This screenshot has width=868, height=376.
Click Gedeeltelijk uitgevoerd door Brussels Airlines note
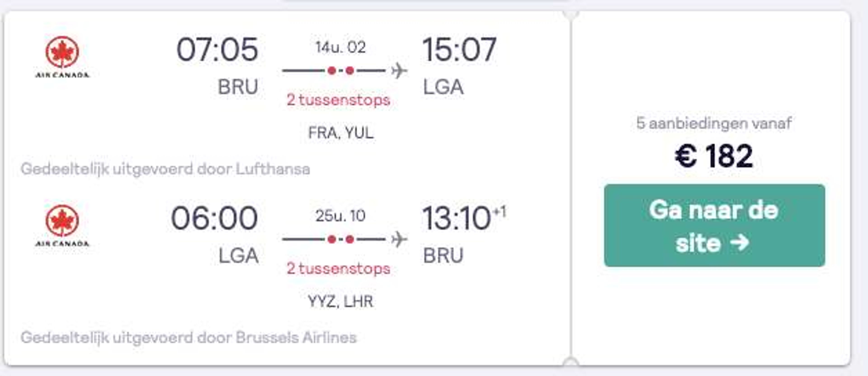(x=188, y=337)
